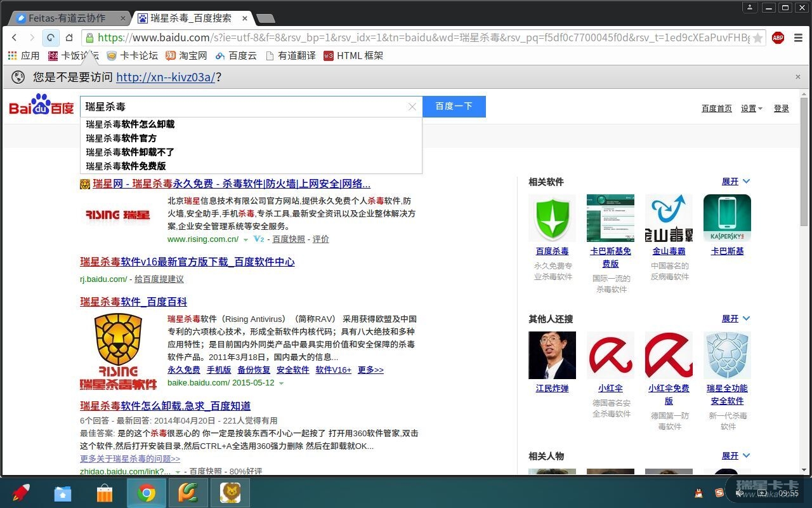Close the Feitas-有道云协作 tab
Screen dimensions: 812x508
122,18
